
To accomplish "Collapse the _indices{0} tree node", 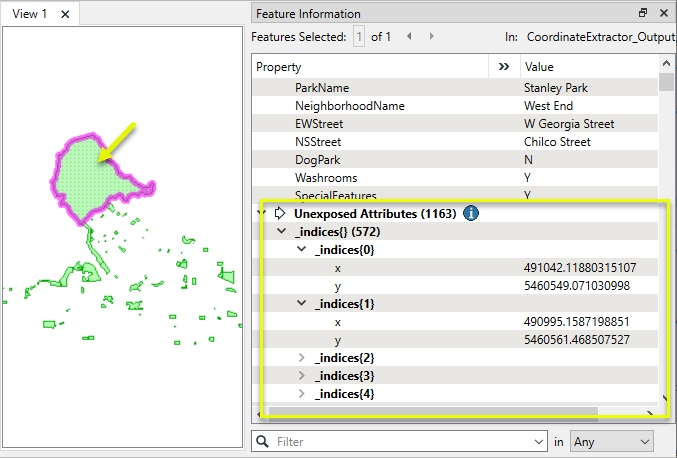I will [x=302, y=250].
